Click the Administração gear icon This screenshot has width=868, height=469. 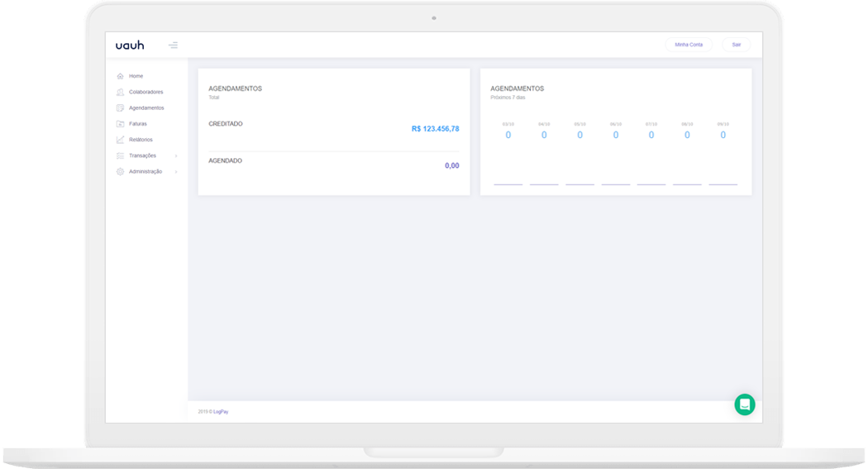tap(120, 172)
